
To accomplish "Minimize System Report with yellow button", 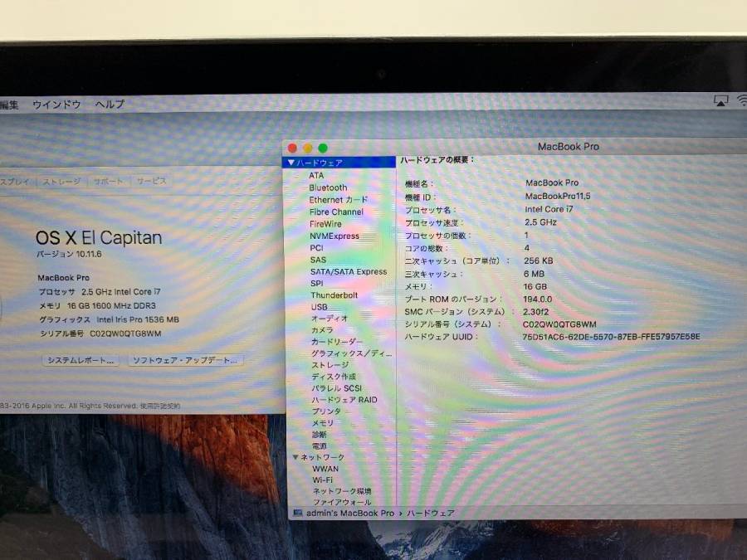I will click(308, 149).
